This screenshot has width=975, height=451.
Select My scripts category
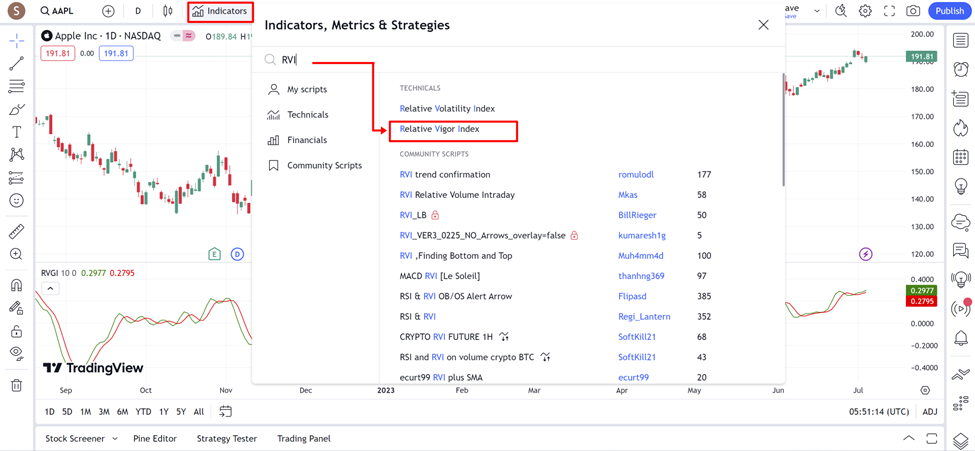307,90
